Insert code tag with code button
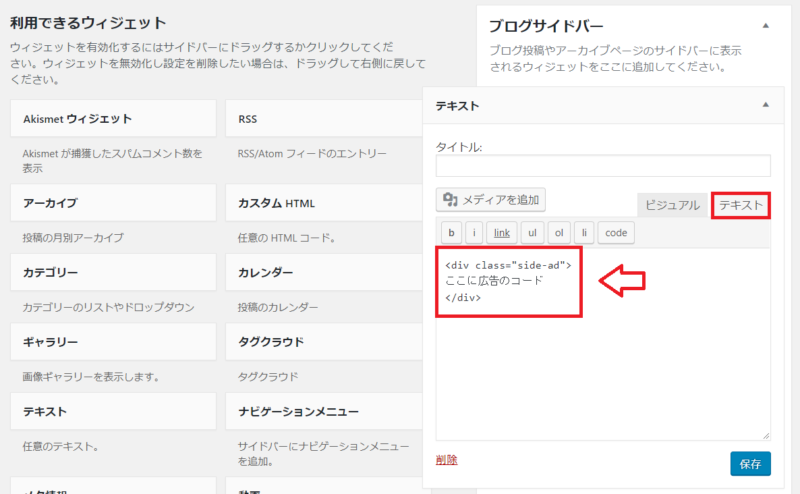This screenshot has width=800, height=494. pyautogui.click(x=616, y=233)
